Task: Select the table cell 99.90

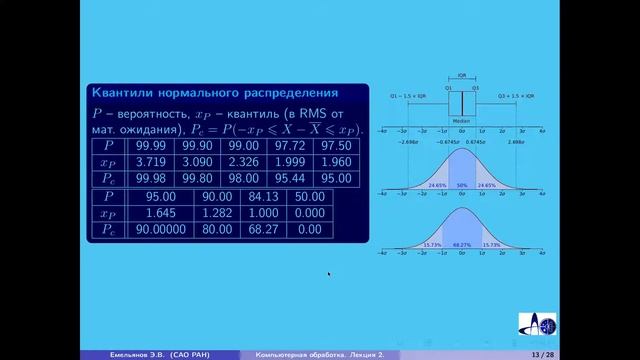Action: [x=197, y=146]
